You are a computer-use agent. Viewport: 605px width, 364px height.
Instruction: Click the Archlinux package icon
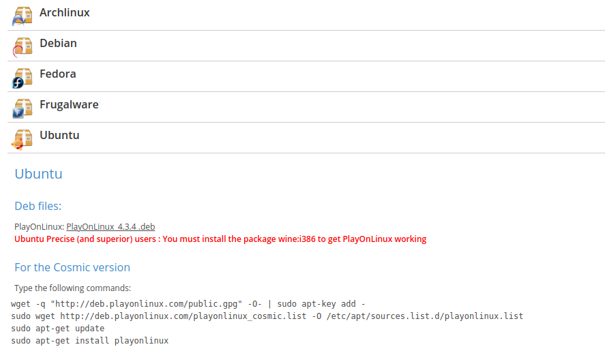point(23,15)
